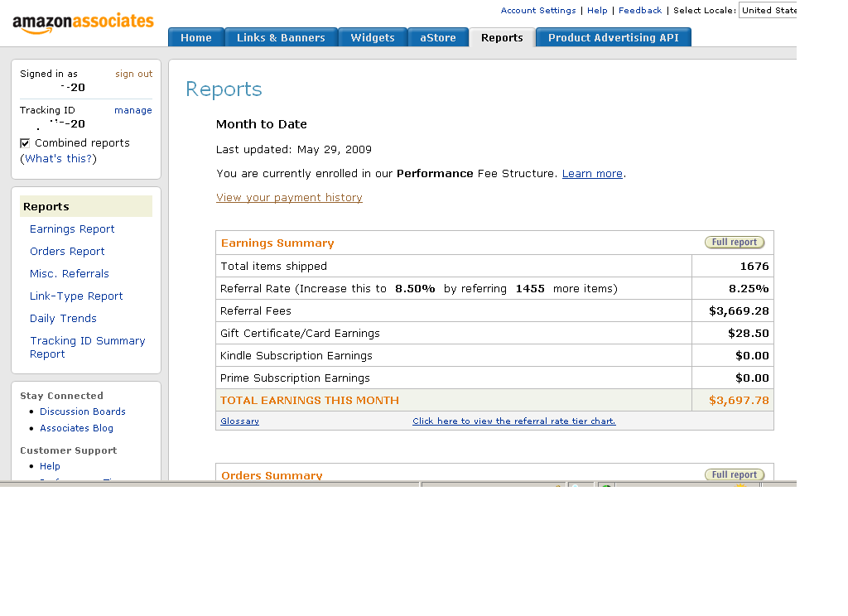Click the Earnings Summary heading
Image resolution: width=848 pixels, height=616 pixels.
click(277, 243)
